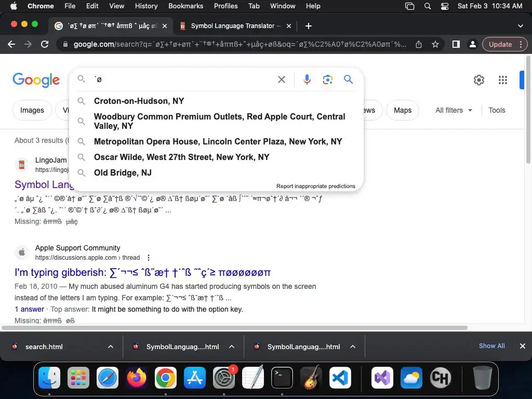Click the blue search magnifier button
532x399 pixels.
pos(348,79)
